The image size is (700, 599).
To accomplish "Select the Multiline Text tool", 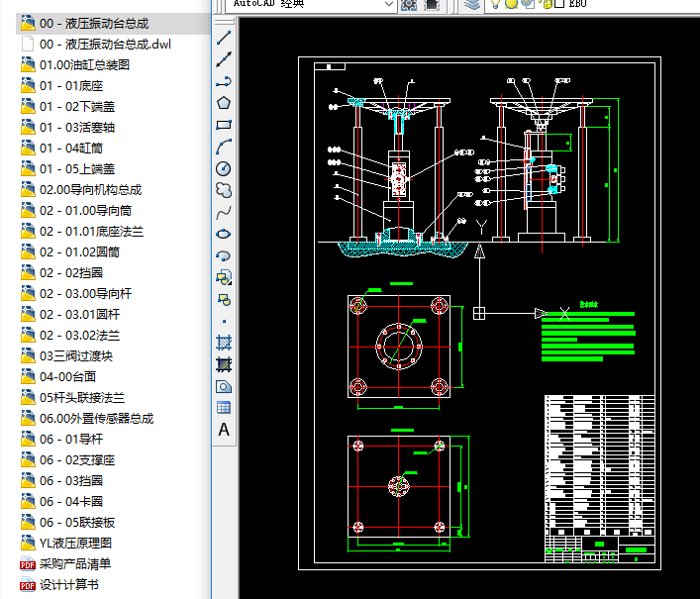I will pos(224,430).
